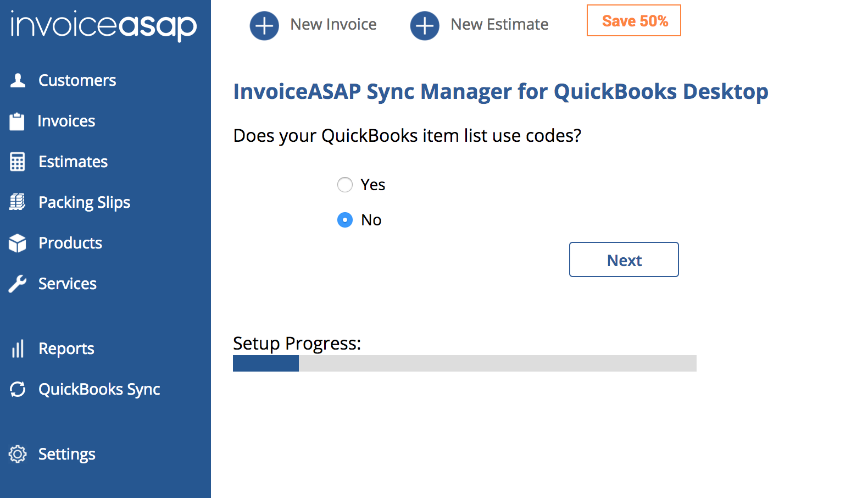Click the Save 50% offer button
This screenshot has width=868, height=498.
[x=634, y=20]
